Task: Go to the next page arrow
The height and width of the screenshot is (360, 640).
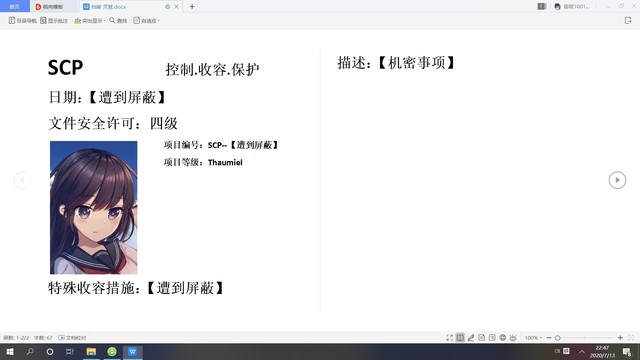Action: click(617, 180)
